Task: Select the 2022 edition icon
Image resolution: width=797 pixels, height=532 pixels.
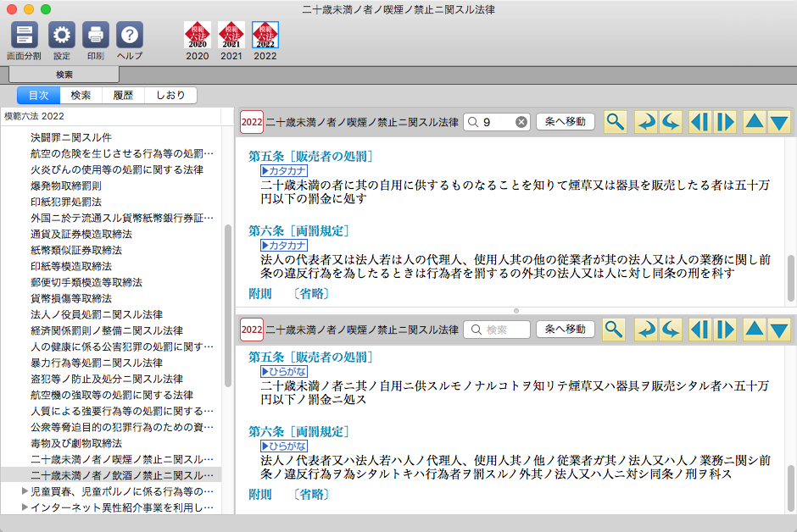Action: pyautogui.click(x=265, y=35)
